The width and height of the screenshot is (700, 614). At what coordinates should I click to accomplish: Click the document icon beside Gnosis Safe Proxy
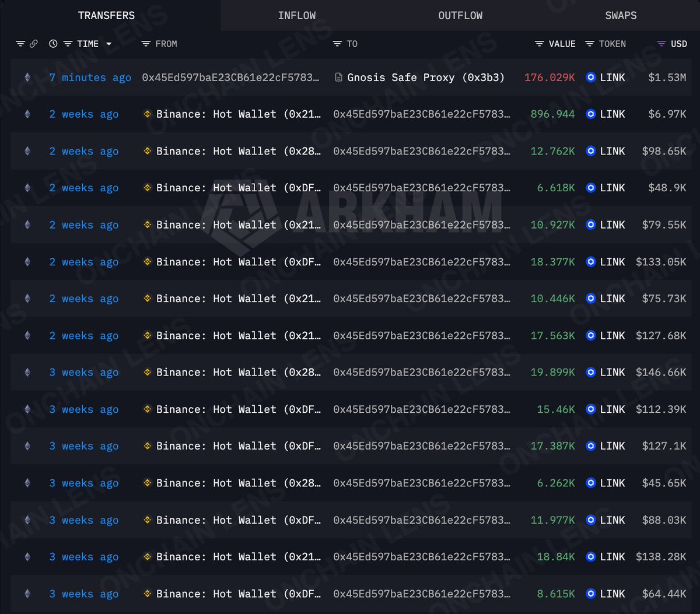(338, 78)
